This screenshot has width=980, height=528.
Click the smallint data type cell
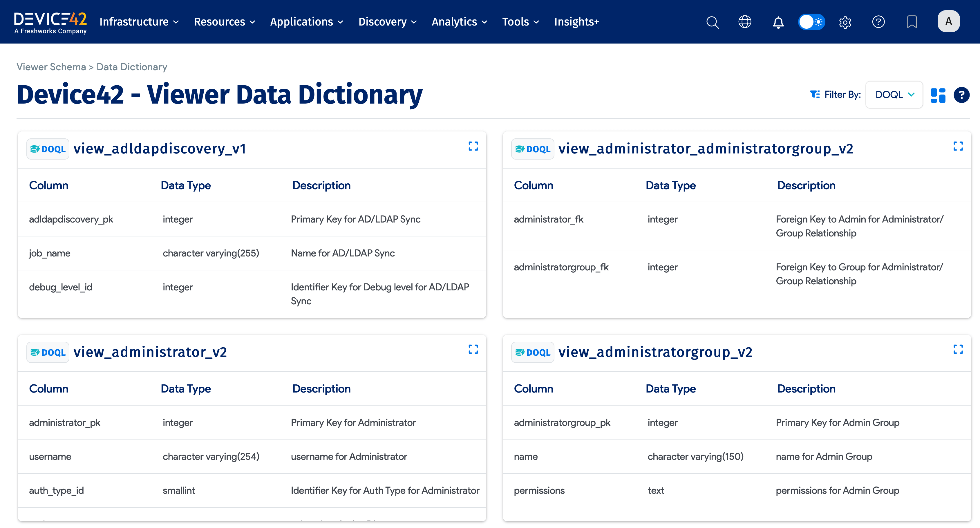179,490
